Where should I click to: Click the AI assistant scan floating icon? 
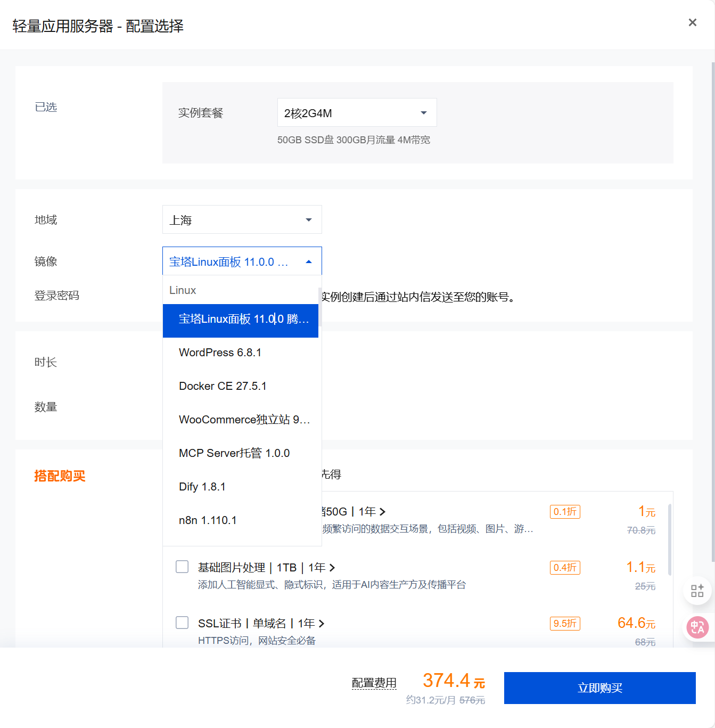coord(696,590)
